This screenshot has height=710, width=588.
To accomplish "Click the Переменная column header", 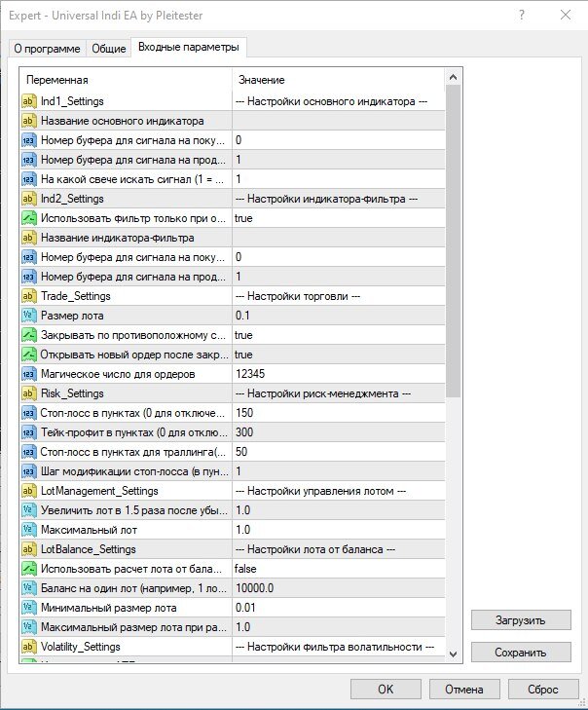I will click(126, 80).
